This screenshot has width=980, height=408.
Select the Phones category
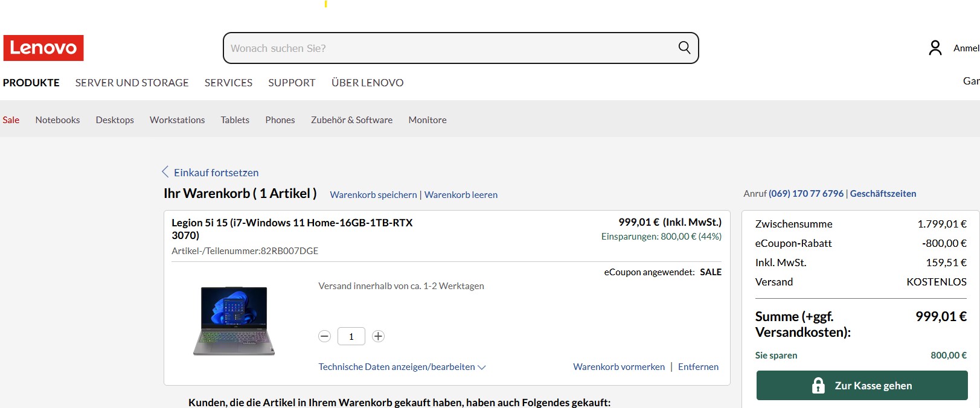tap(280, 120)
